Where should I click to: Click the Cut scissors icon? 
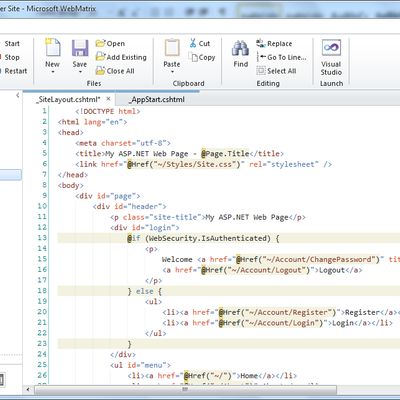click(x=193, y=43)
